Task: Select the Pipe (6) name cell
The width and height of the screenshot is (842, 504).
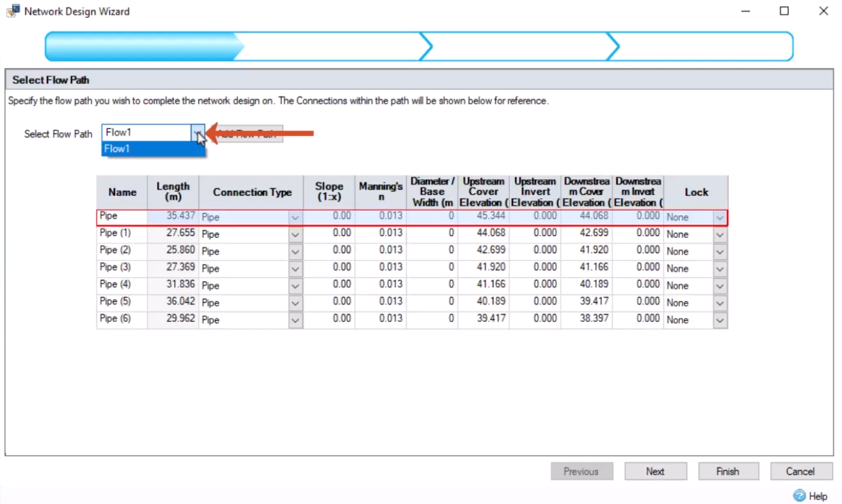Action: (122, 319)
